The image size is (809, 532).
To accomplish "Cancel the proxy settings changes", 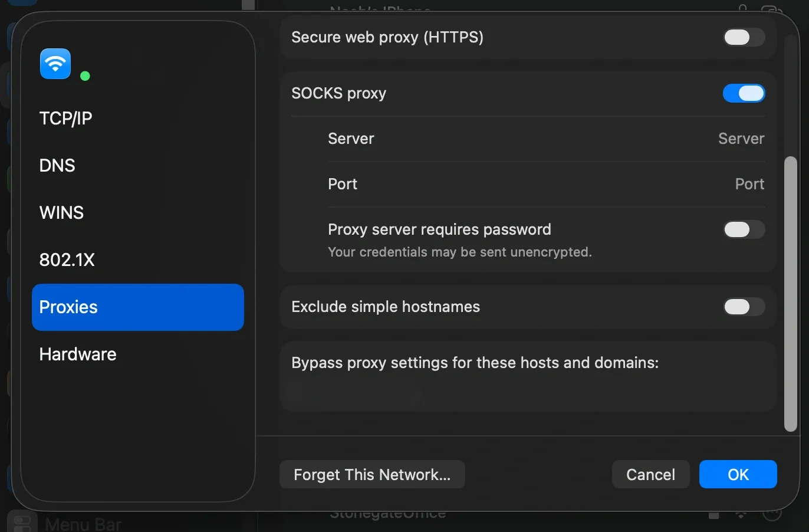I will click(x=650, y=474).
